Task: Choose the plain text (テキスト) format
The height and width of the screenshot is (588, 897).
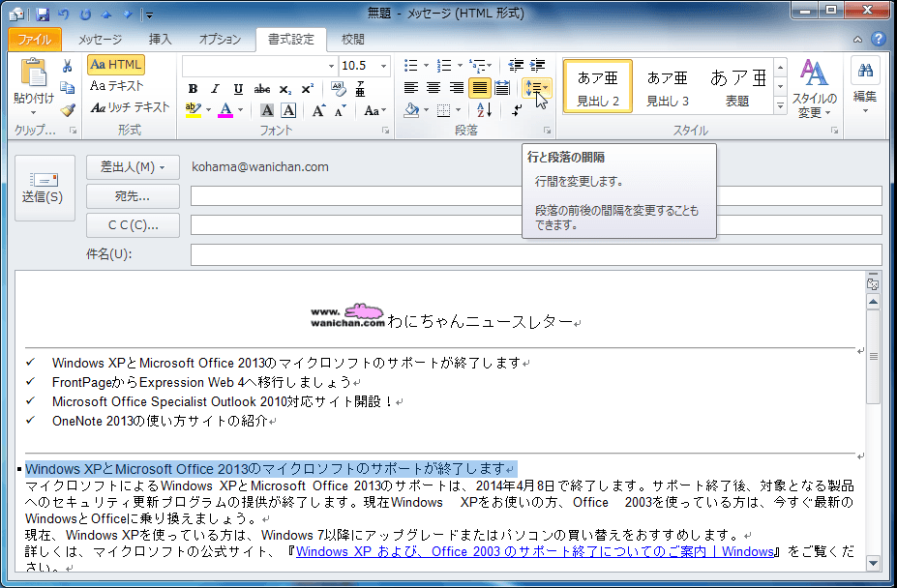Action: click(117, 86)
